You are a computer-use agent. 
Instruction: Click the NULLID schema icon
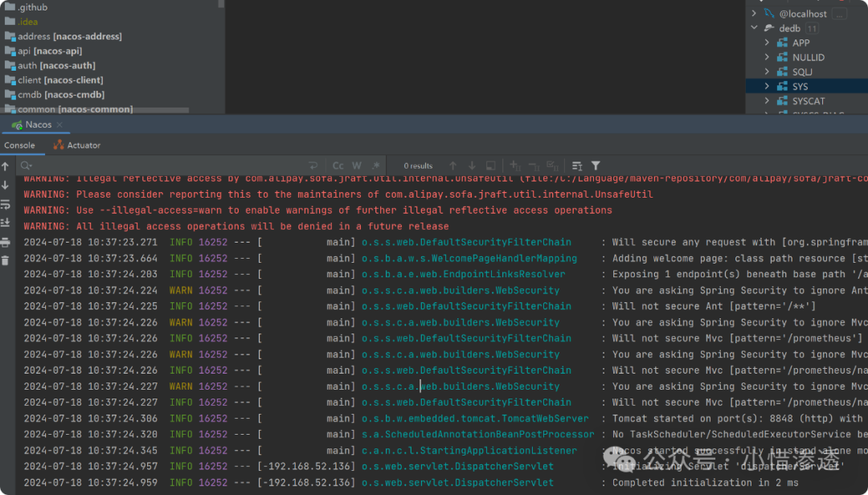click(782, 57)
